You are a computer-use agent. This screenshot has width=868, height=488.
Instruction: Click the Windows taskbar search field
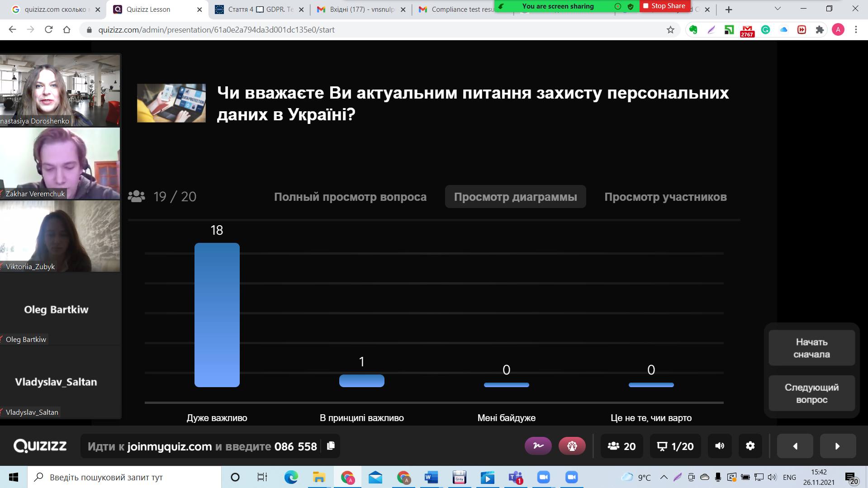[x=127, y=477]
